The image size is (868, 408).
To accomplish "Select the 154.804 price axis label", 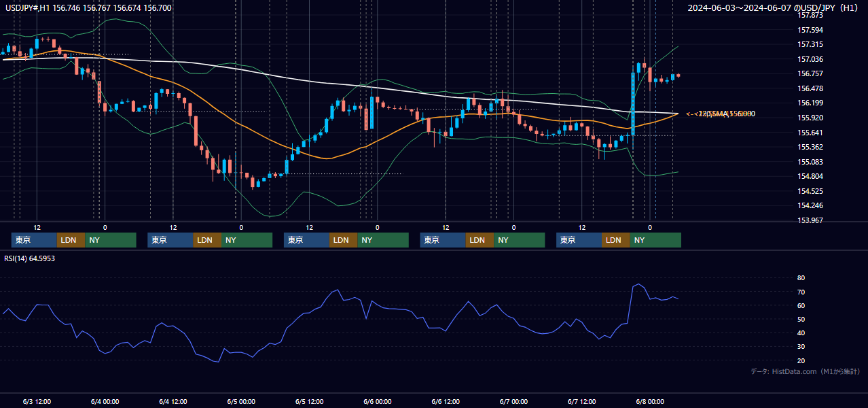I will 810,176.
